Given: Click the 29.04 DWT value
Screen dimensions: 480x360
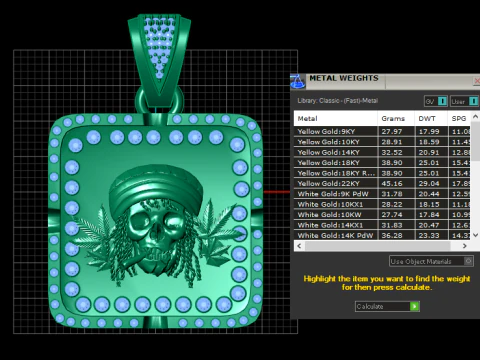Looking at the screenshot, I should point(429,183).
